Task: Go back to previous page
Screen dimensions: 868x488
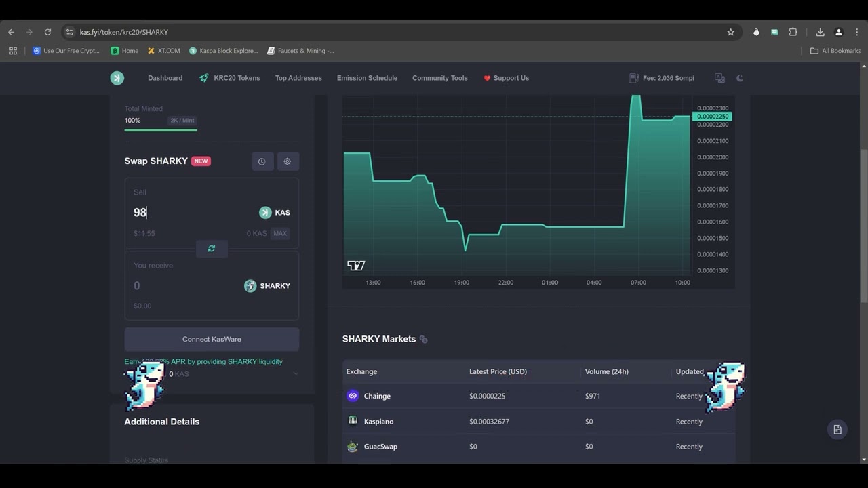Action: point(11,32)
